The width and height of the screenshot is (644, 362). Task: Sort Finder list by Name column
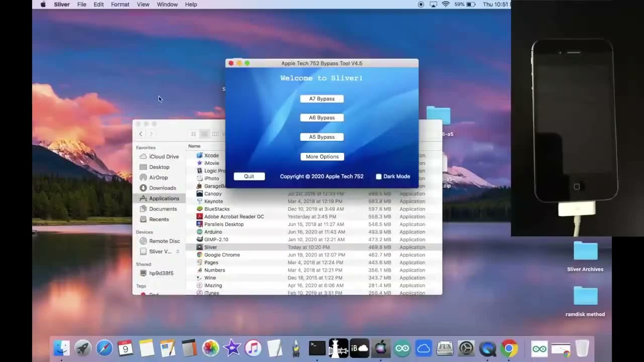[x=194, y=146]
